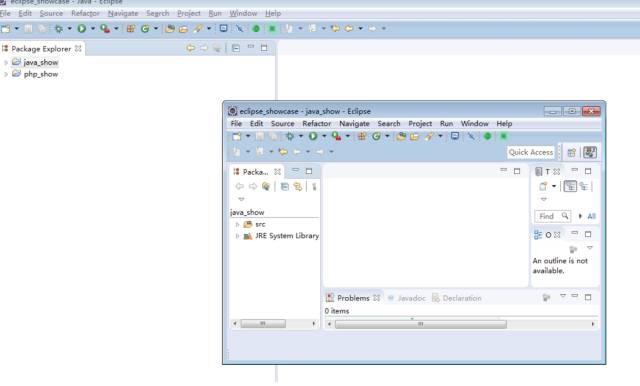The width and height of the screenshot is (640, 386).
Task: Open the Run dropdown arrow in the front window
Action: tap(324, 136)
